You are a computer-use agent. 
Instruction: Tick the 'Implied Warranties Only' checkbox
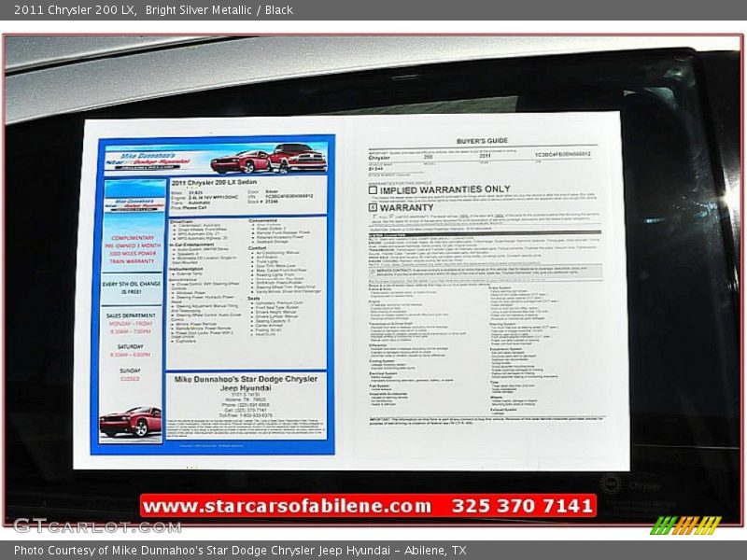[373, 190]
